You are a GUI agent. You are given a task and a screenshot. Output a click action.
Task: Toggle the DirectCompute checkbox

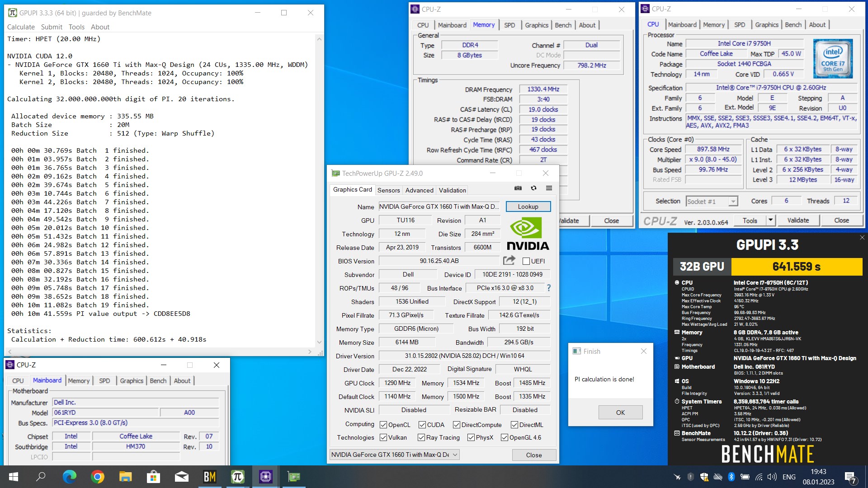coord(457,425)
